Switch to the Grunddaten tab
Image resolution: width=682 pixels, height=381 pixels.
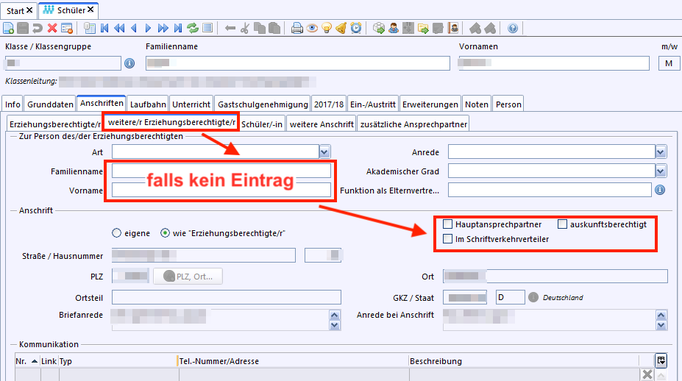[x=50, y=104]
